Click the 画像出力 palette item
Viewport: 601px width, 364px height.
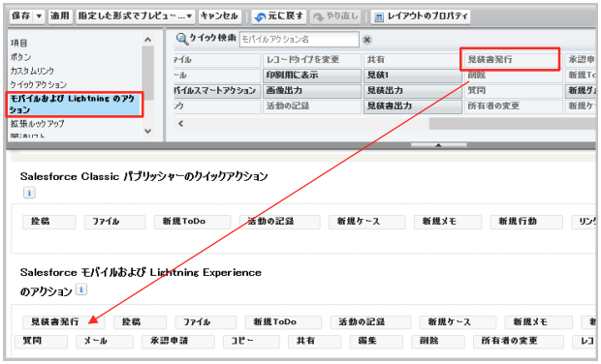pos(311,91)
